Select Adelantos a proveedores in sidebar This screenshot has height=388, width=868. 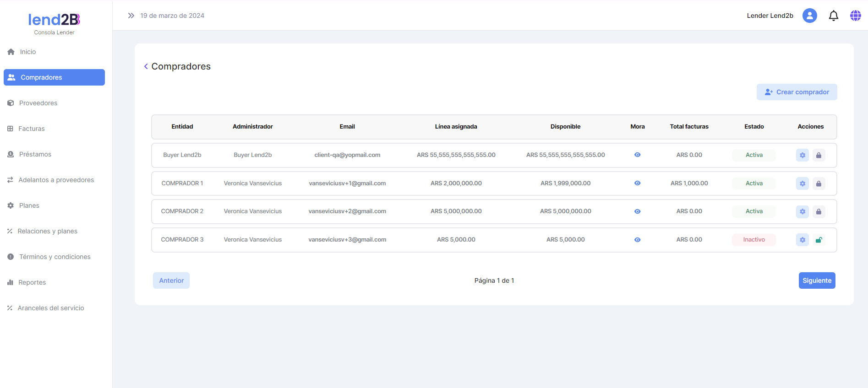[56, 180]
